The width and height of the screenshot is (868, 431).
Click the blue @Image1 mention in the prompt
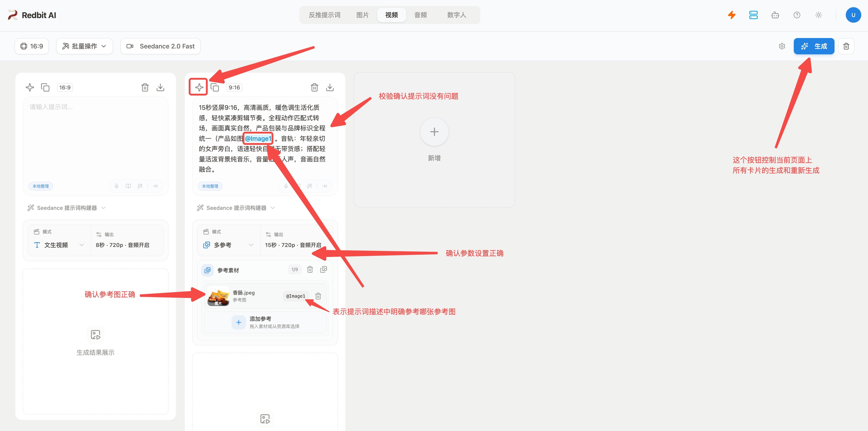click(x=258, y=139)
